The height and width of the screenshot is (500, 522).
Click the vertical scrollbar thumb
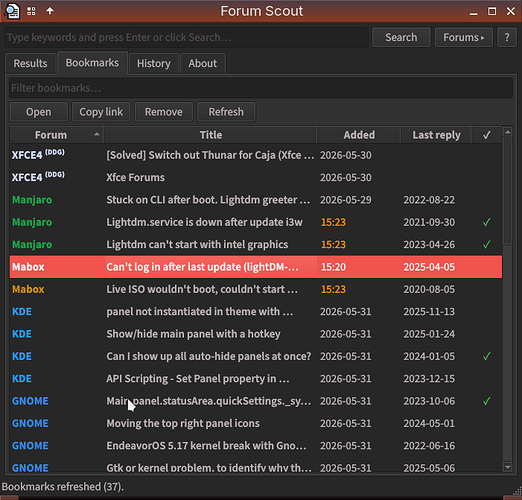tap(507, 191)
